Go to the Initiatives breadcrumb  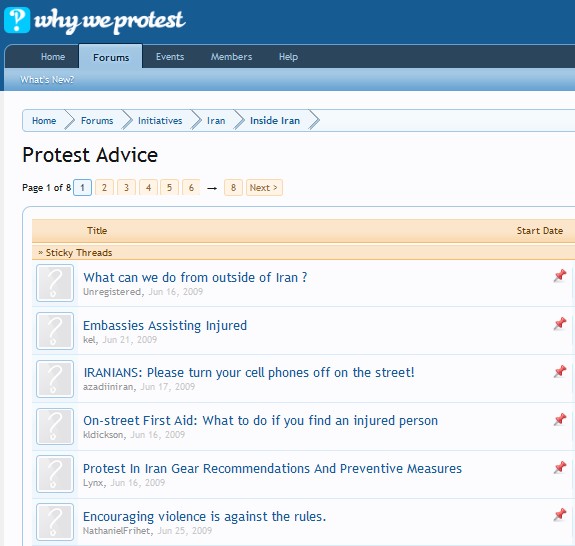click(x=160, y=121)
